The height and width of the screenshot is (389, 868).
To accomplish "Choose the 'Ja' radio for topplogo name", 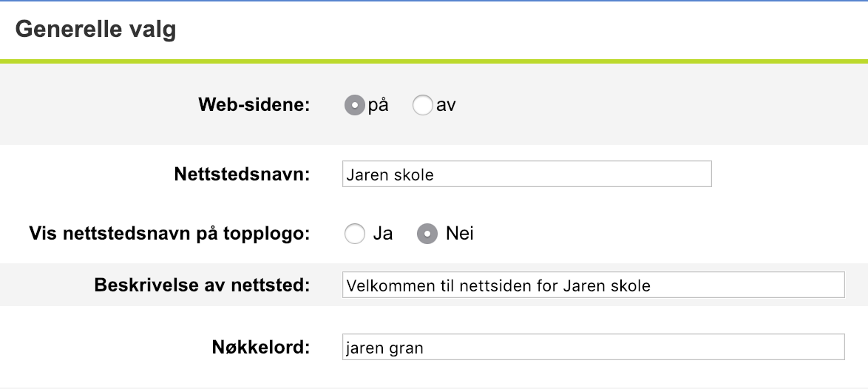I will click(x=355, y=234).
